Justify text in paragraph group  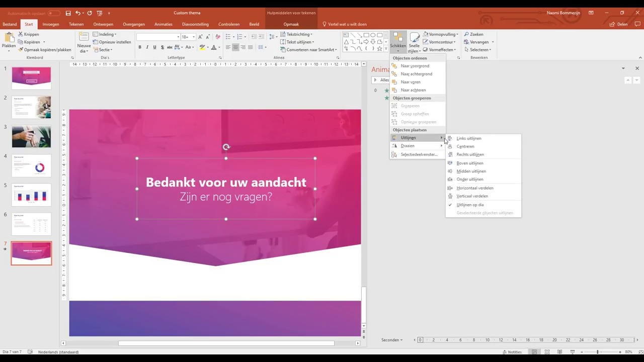(251, 47)
